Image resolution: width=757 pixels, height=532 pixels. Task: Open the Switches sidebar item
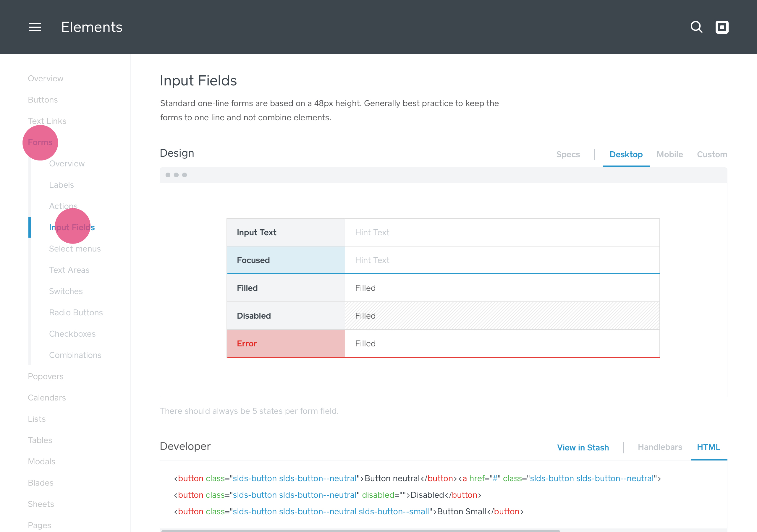click(66, 291)
